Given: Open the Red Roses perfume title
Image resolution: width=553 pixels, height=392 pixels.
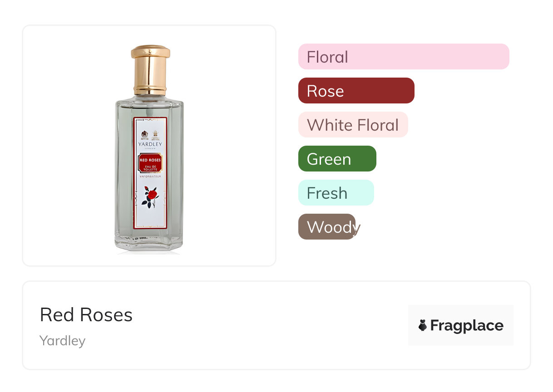Looking at the screenshot, I should (x=86, y=315).
